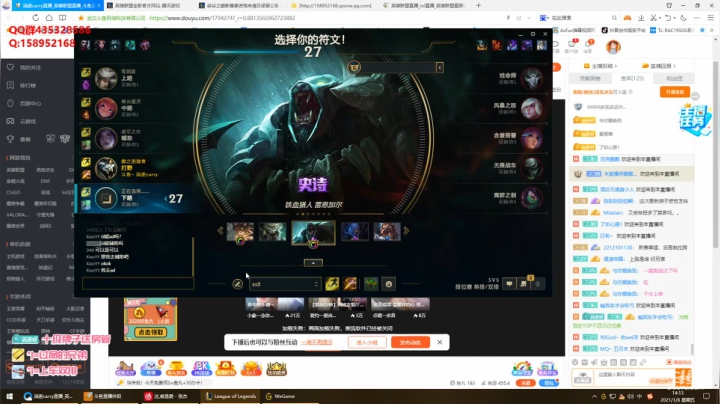Open WeGame taskbar item

281,396
